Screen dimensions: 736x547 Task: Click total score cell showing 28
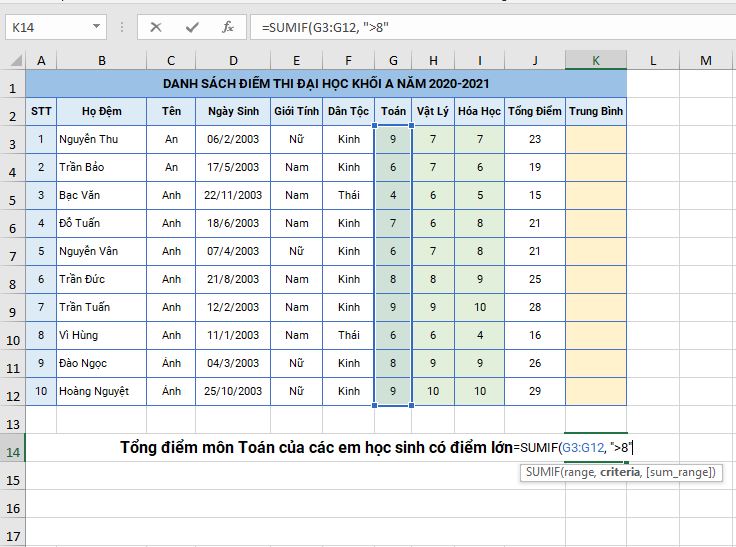pyautogui.click(x=535, y=308)
